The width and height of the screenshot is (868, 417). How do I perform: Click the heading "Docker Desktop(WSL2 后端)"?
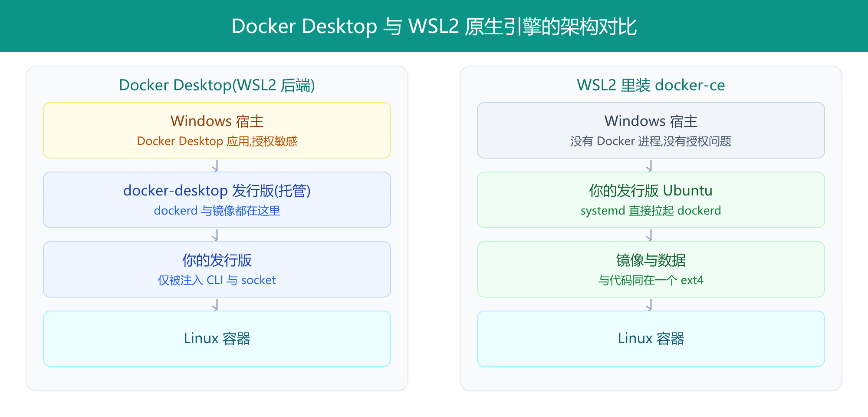coord(217,85)
